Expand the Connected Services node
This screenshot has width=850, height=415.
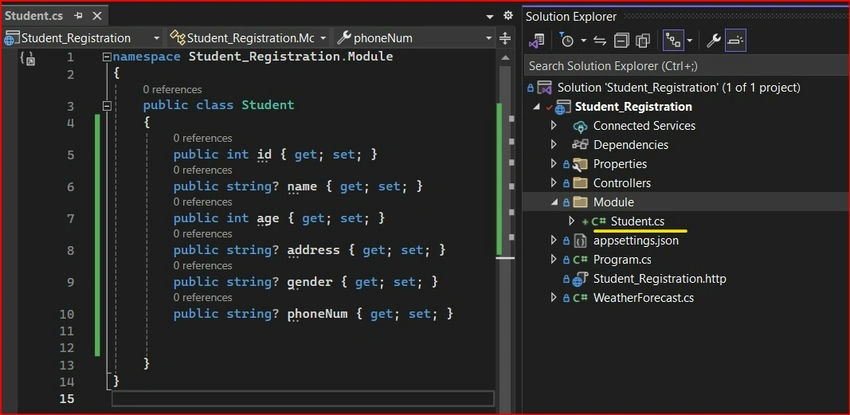(553, 126)
